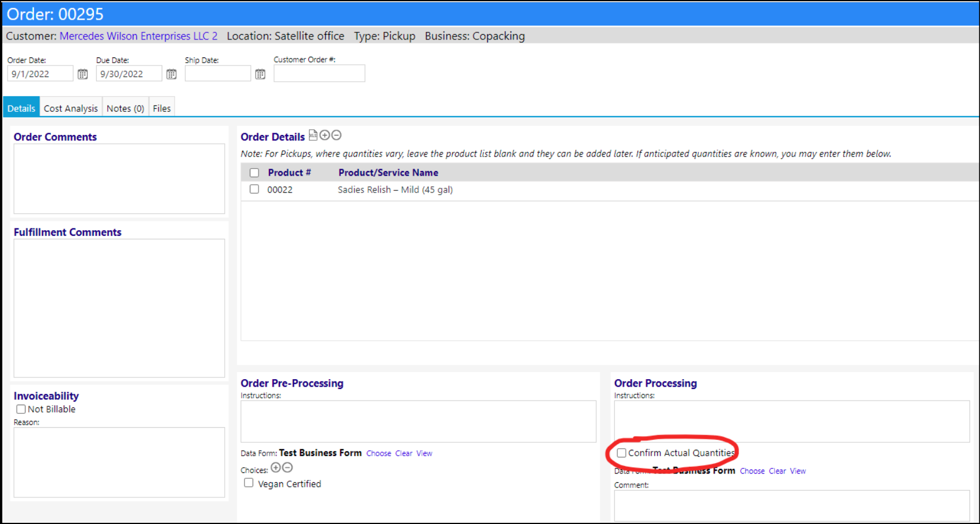Open the Order Date calendar picker

[83, 74]
